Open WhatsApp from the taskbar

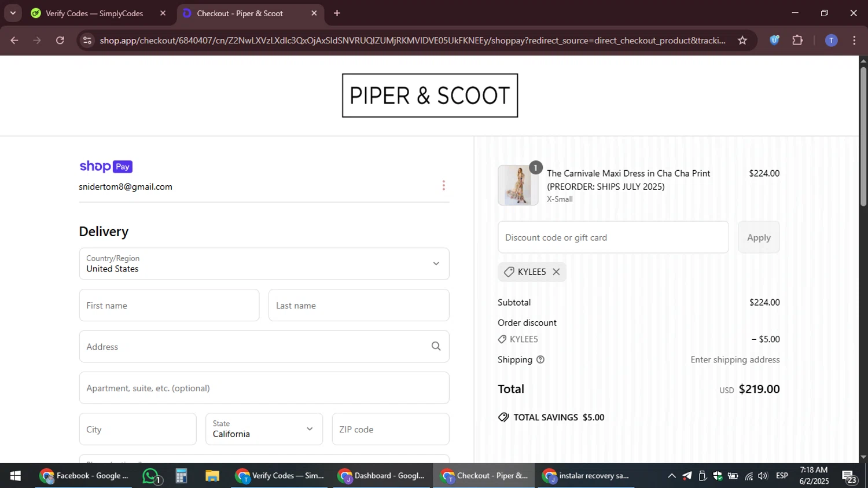click(x=152, y=476)
